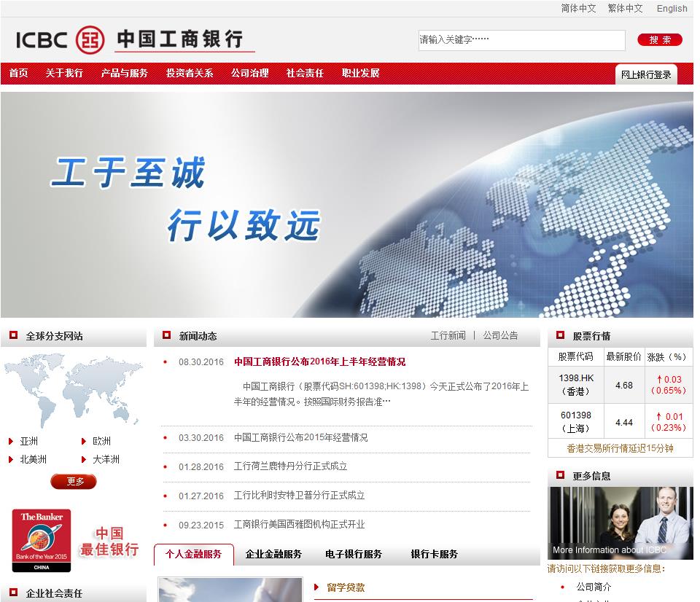Open the 公司简介 link
This screenshot has height=602, width=700.
594,587
